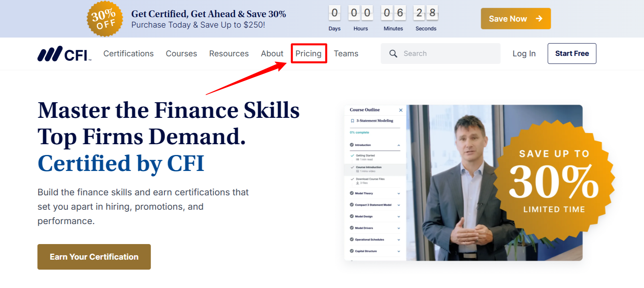This screenshot has height=288, width=644.
Task: Expand the Model Theory section
Action: click(398, 193)
